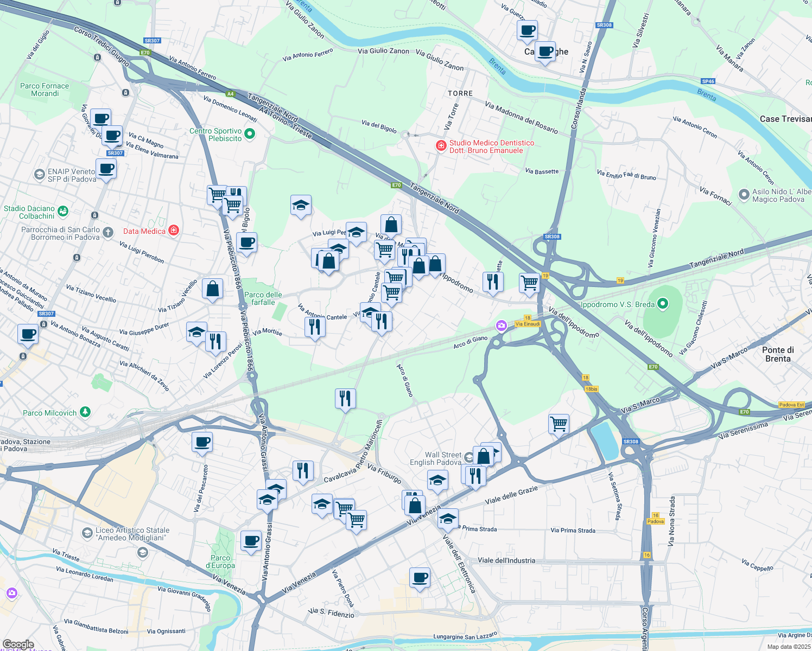Select the restaurant marker below Via Antonio Cantele school

click(x=382, y=322)
